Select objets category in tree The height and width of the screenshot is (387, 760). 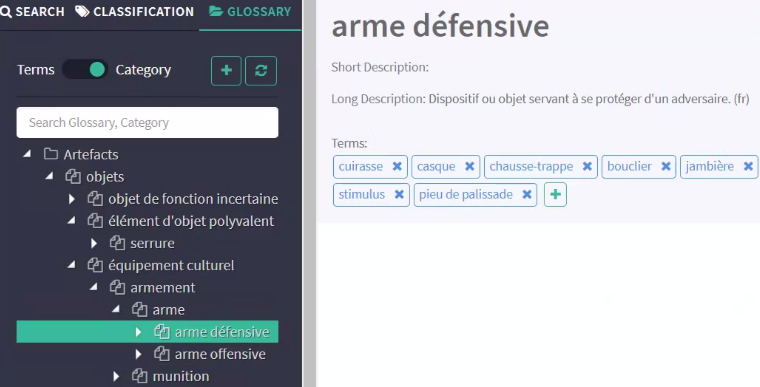point(105,177)
